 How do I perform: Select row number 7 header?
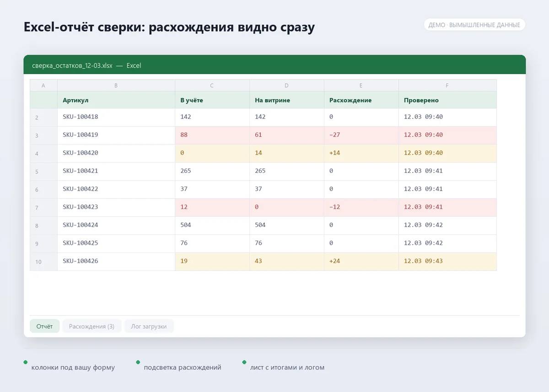(x=43, y=208)
